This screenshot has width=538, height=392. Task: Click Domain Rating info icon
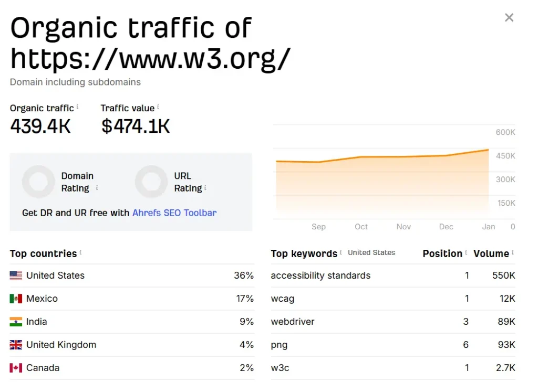click(x=97, y=187)
